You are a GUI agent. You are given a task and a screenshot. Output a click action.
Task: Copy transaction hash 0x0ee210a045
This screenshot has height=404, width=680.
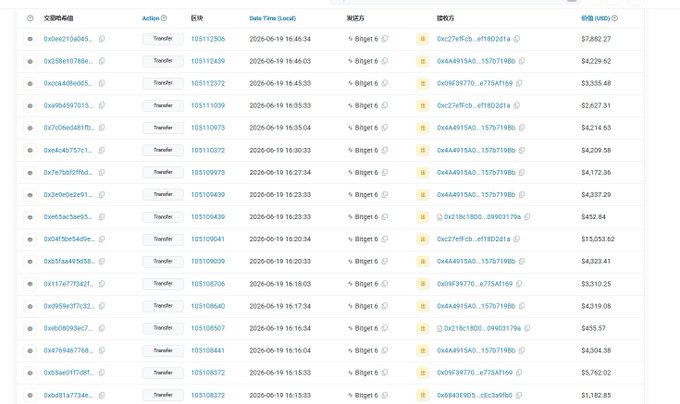(102, 39)
